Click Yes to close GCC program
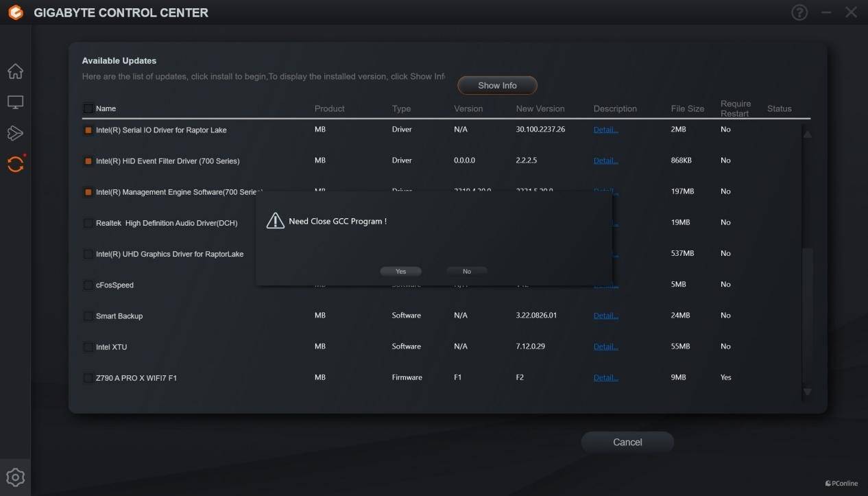This screenshot has height=496, width=868. [x=401, y=272]
